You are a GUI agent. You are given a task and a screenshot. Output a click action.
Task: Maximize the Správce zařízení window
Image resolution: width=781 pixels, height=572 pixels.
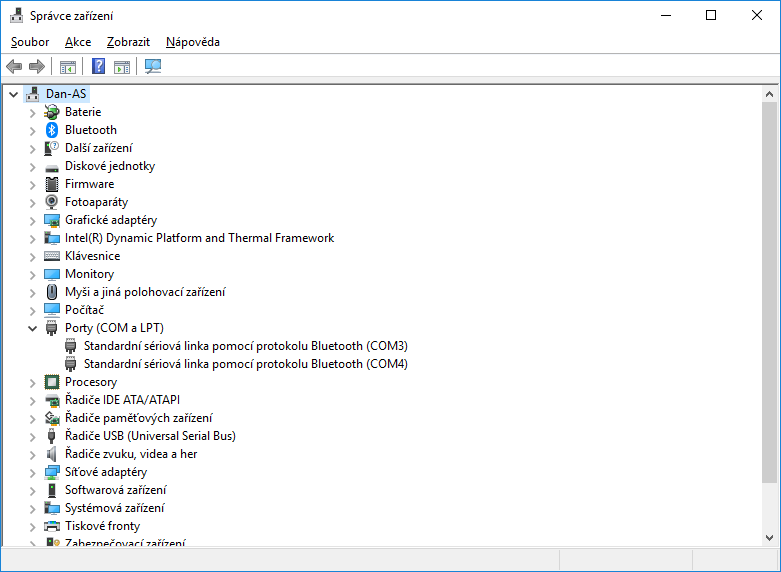pos(711,15)
